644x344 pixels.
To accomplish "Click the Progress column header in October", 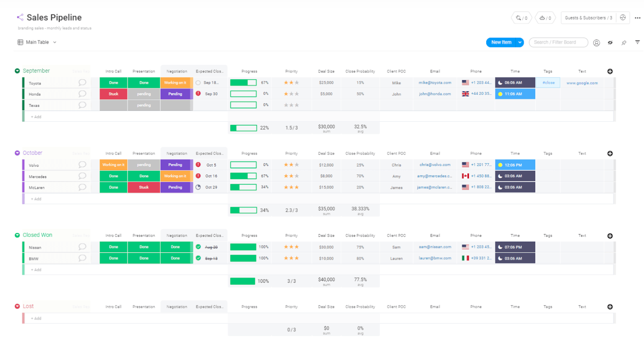I will click(249, 153).
